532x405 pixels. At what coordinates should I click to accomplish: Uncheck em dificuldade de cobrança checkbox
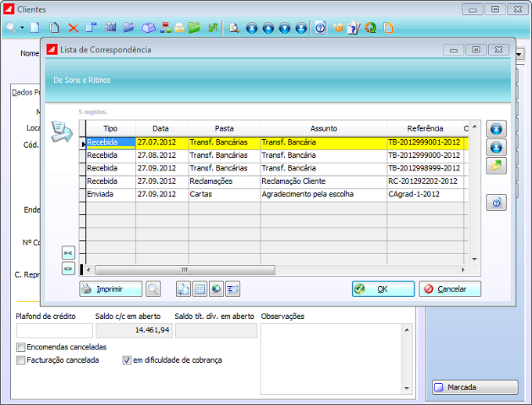[127, 360]
